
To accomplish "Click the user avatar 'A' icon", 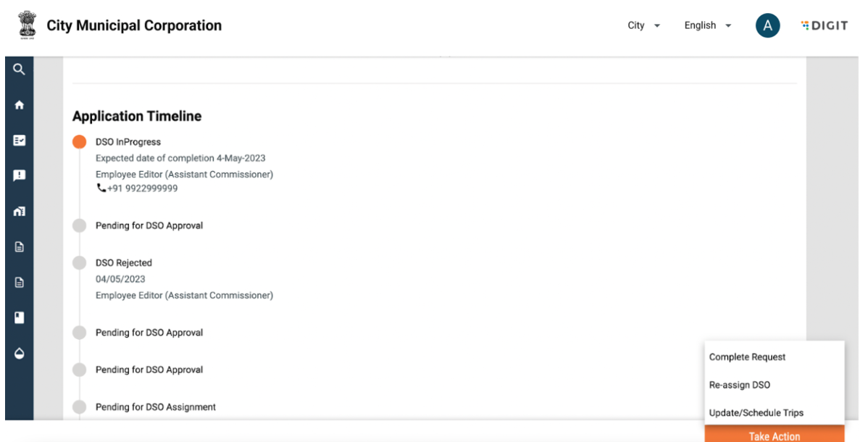I will tap(767, 26).
